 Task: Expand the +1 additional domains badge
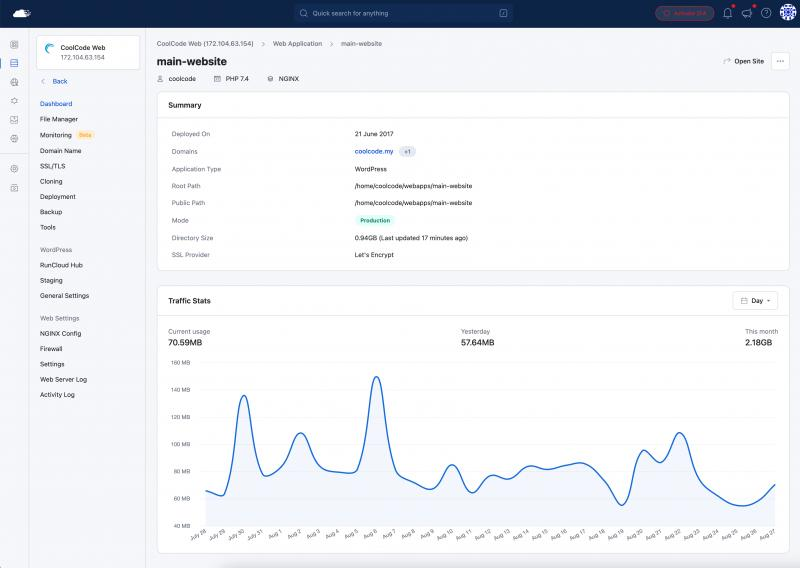coord(407,151)
